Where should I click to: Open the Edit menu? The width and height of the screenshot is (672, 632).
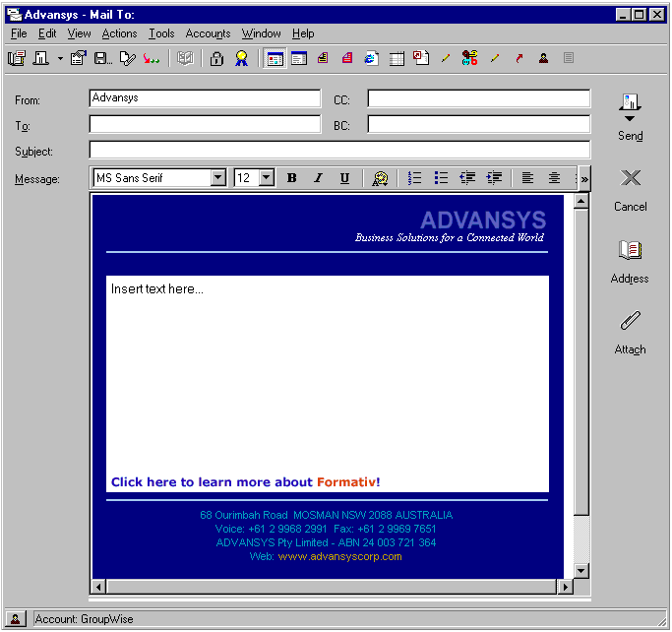47,33
